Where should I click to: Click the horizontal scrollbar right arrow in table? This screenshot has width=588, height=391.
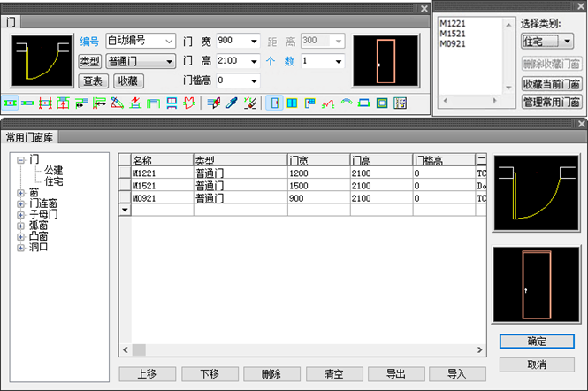click(479, 349)
